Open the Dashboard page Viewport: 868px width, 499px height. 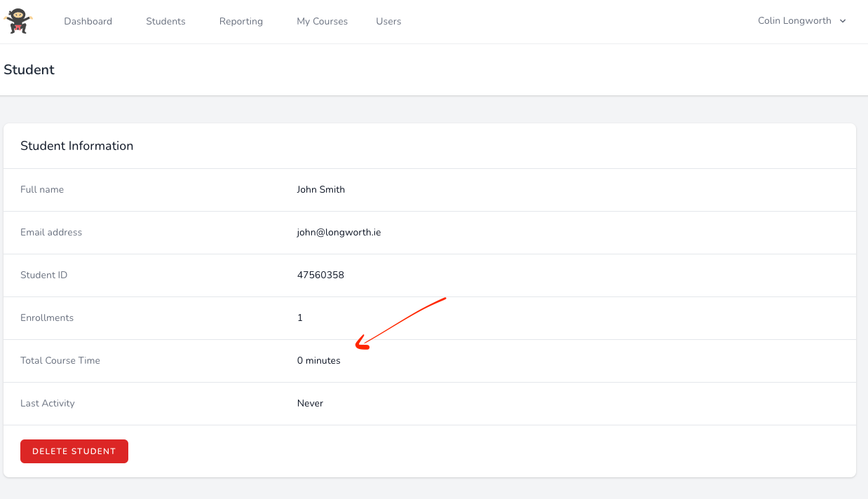pos(88,21)
